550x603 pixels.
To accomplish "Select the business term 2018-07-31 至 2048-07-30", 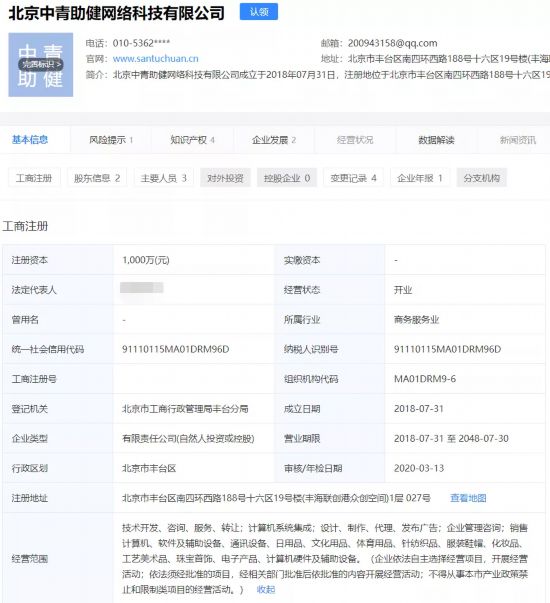I will click(451, 438).
